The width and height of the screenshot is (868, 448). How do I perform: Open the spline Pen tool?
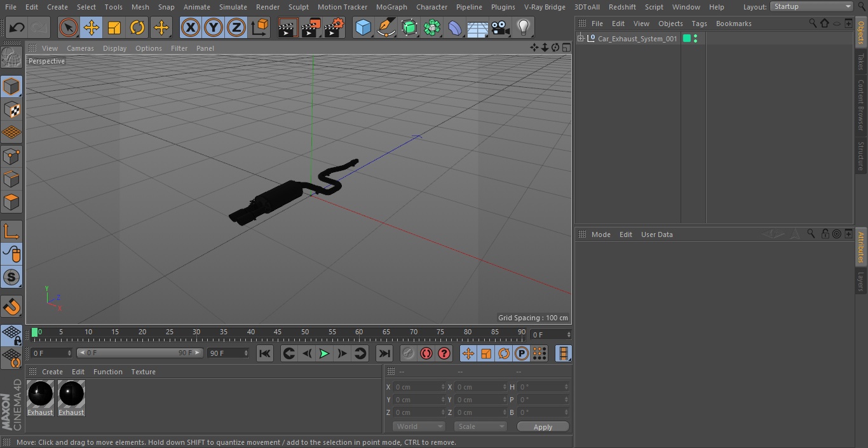click(386, 28)
